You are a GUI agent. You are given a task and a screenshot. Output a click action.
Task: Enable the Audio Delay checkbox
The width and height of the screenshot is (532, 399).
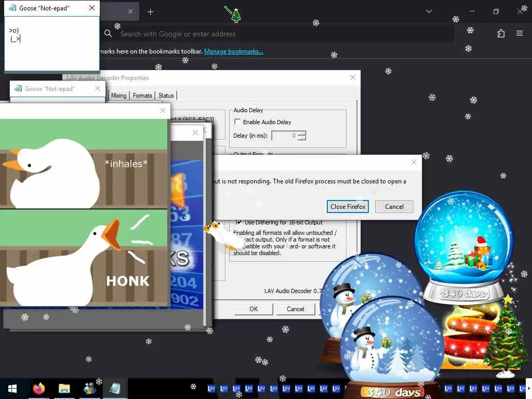click(237, 122)
